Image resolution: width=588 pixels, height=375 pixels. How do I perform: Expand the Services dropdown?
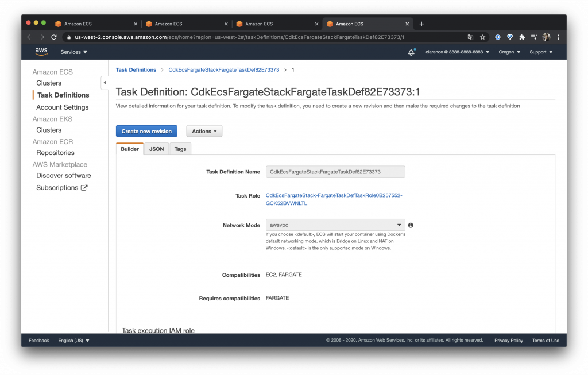tap(74, 52)
